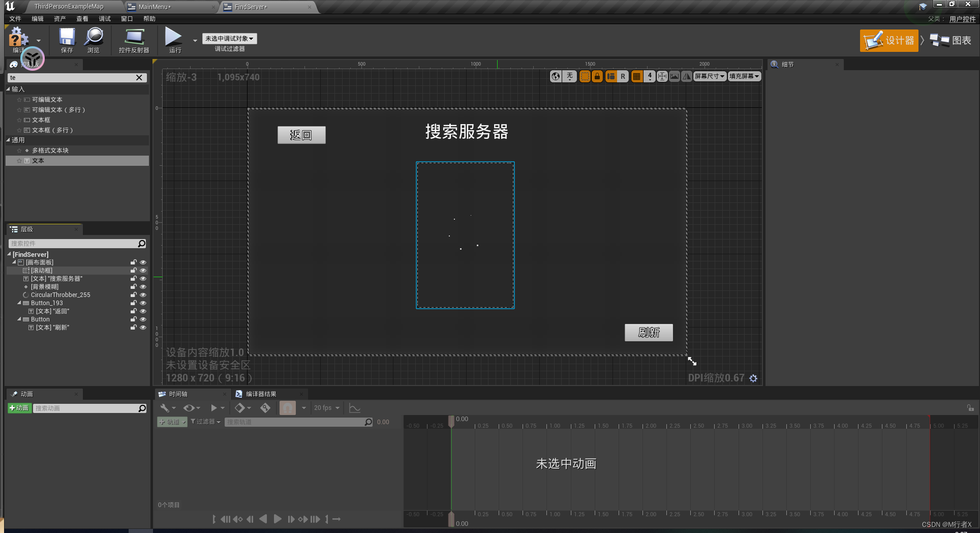980x533 pixels.
Task: Click the DPI缩放 settings gear icon
Action: [753, 378]
